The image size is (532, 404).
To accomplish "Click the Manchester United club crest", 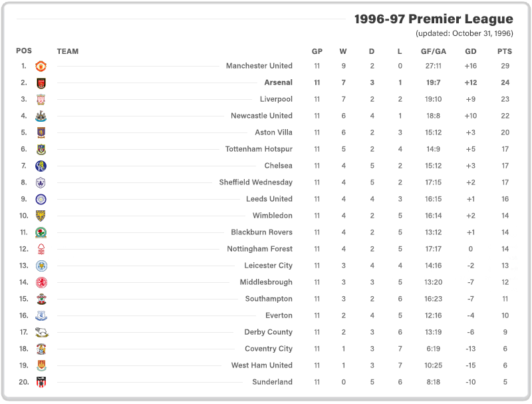I will (41, 66).
